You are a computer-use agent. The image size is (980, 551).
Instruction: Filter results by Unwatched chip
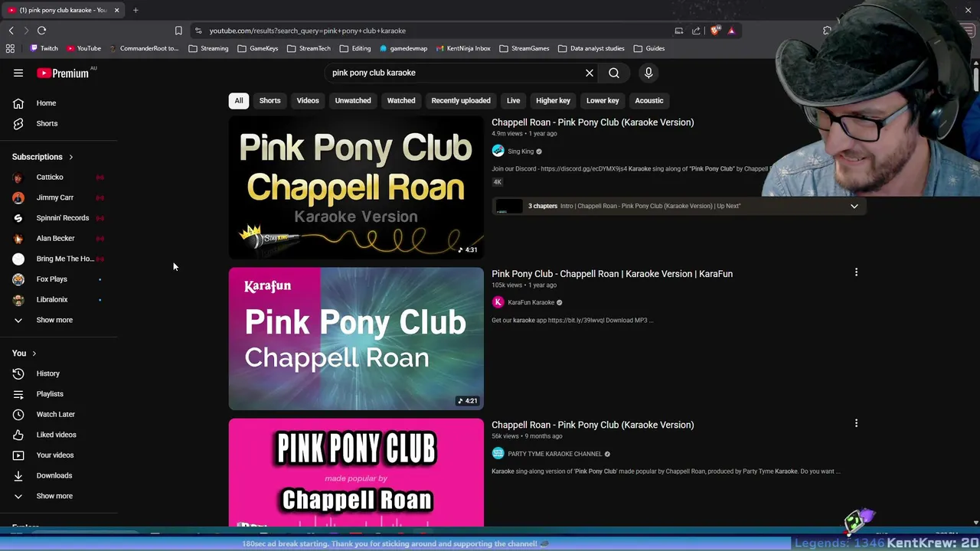[353, 100]
